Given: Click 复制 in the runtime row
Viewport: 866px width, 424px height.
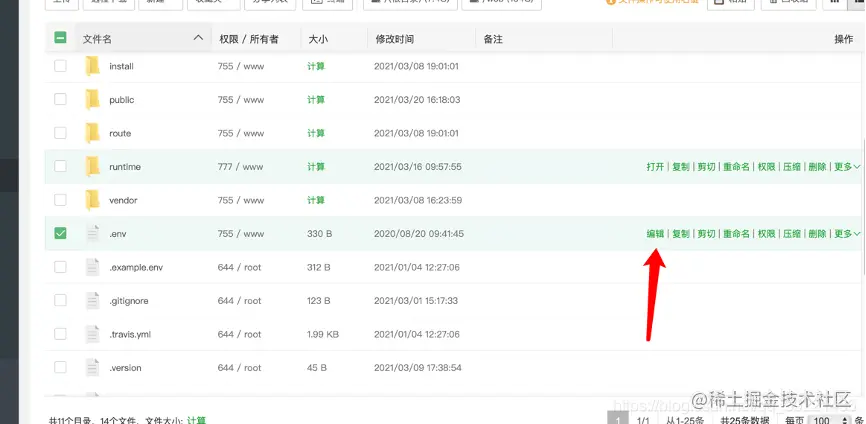Looking at the screenshot, I should (x=680, y=167).
